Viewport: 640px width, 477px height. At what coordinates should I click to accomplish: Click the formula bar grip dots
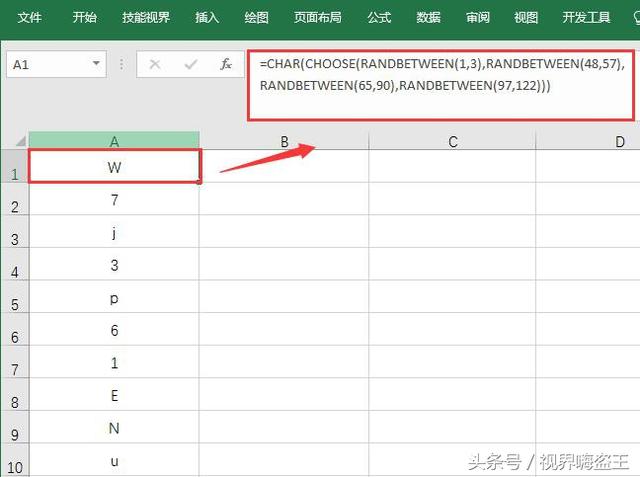pos(121,64)
